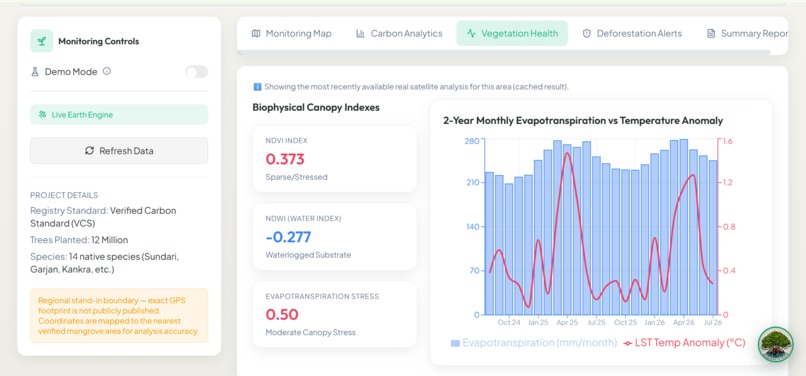Select the Evapotranspiration Stress card
This screenshot has height=376, width=806.
tap(335, 314)
